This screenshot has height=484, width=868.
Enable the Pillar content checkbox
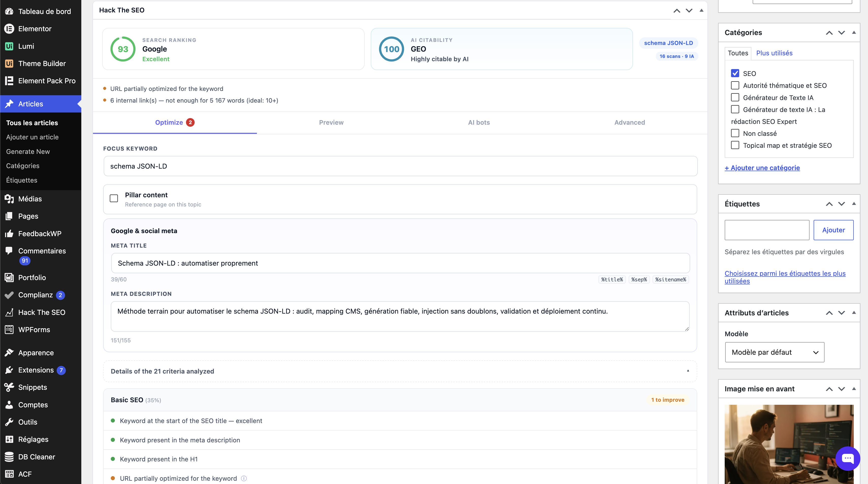pyautogui.click(x=114, y=198)
